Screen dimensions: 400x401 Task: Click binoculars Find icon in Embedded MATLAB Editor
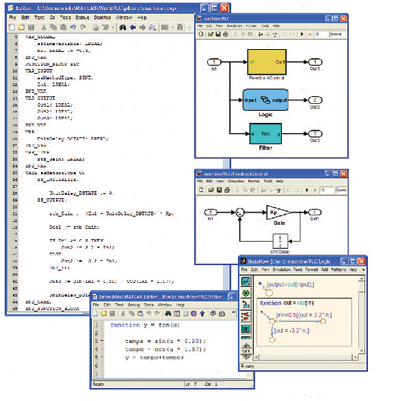tap(168, 314)
